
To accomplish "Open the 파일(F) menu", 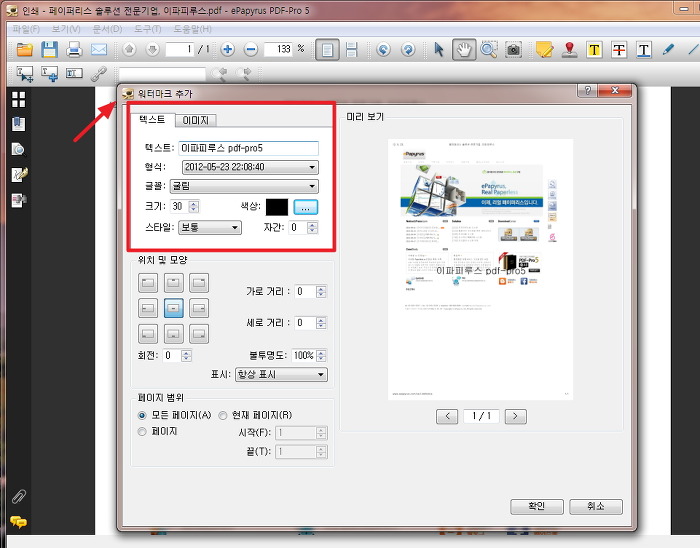I will (x=26, y=29).
